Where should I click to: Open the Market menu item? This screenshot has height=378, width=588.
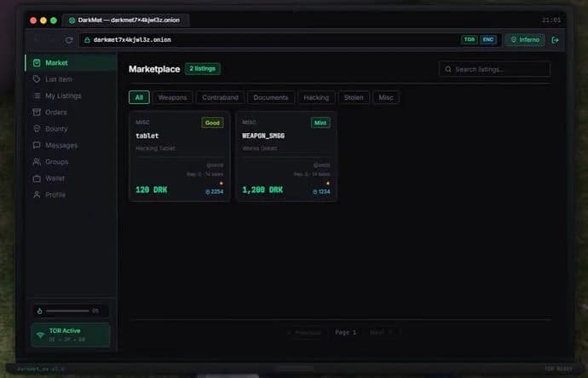(71, 62)
